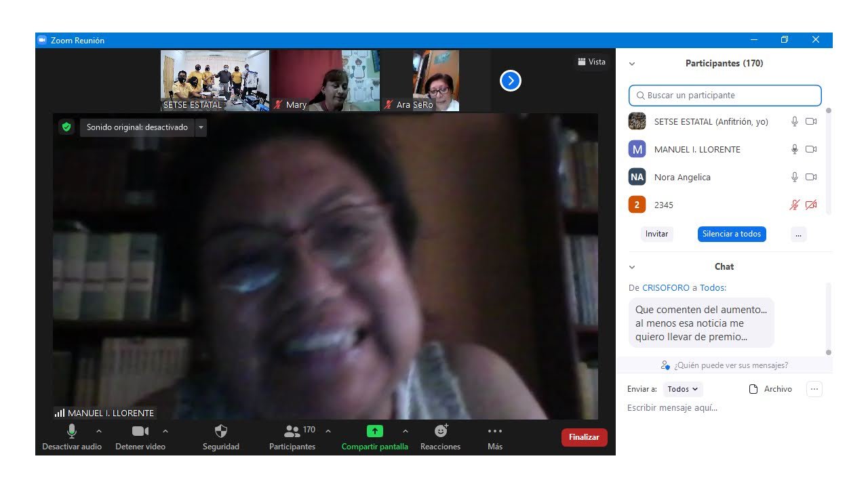
Task: Click the CRISOFORO sender name in chat
Action: pos(666,287)
